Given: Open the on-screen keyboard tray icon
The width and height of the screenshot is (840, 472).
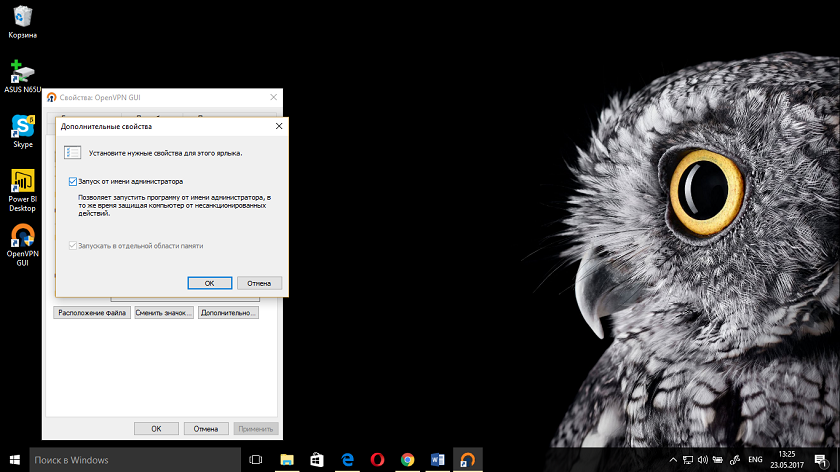Looking at the screenshot, I should 718,460.
